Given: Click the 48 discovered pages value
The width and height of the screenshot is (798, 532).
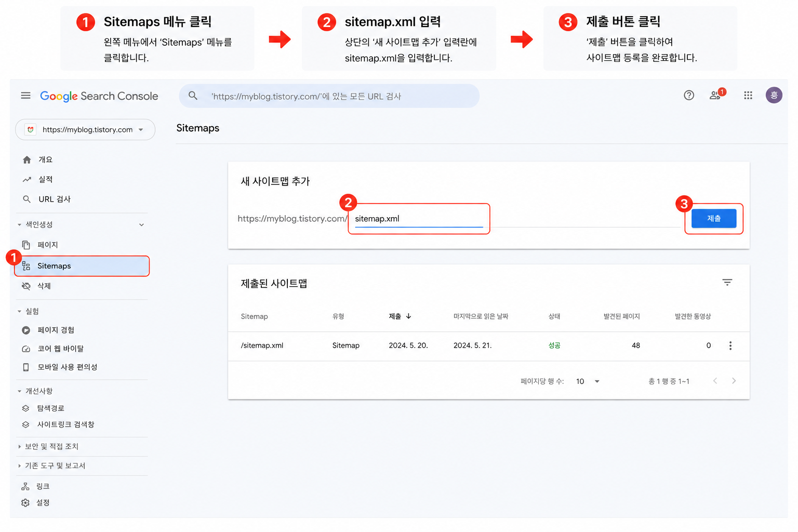Looking at the screenshot, I should tap(636, 346).
